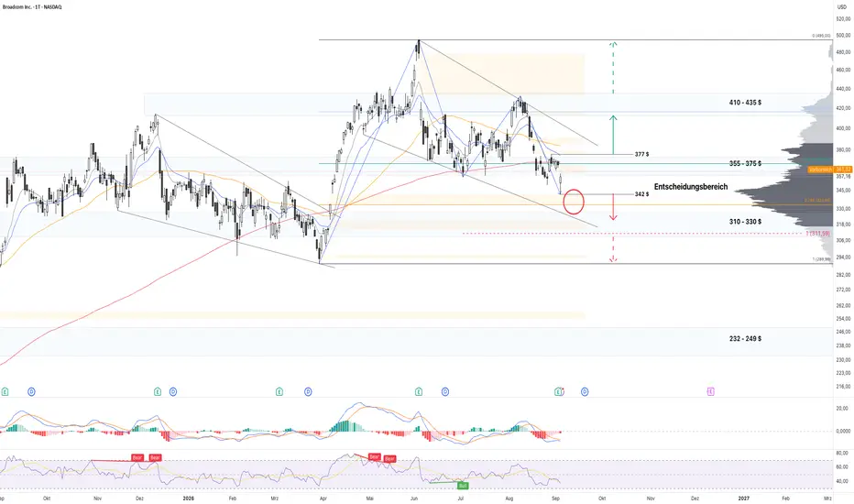Click the USD currency label on price axis
The width and height of the screenshot is (854, 504).
pos(841,7)
